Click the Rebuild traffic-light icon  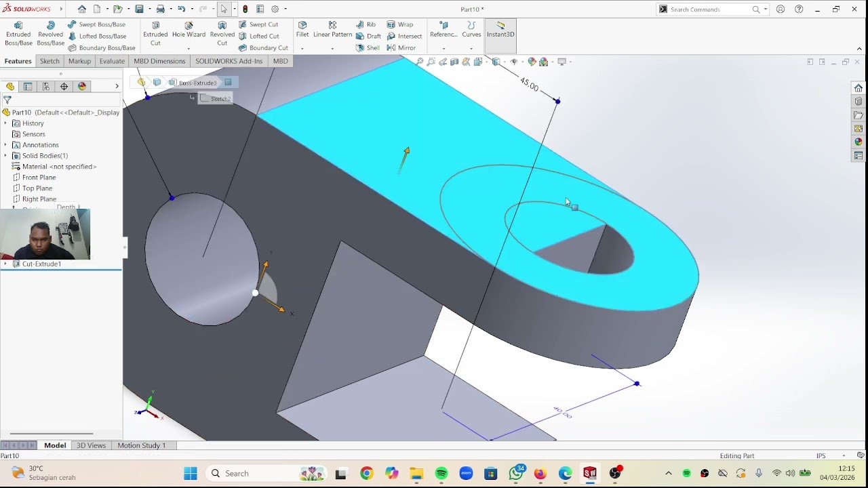point(245,9)
